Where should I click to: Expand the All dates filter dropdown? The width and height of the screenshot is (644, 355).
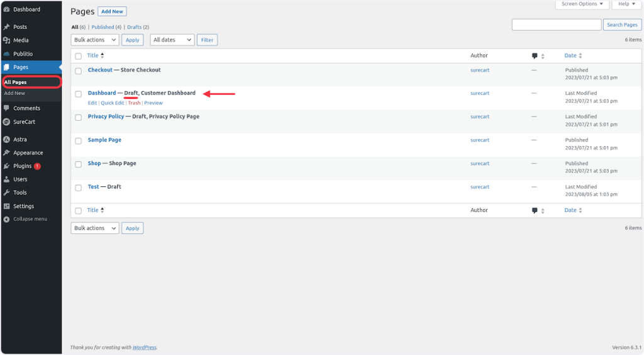pyautogui.click(x=172, y=40)
